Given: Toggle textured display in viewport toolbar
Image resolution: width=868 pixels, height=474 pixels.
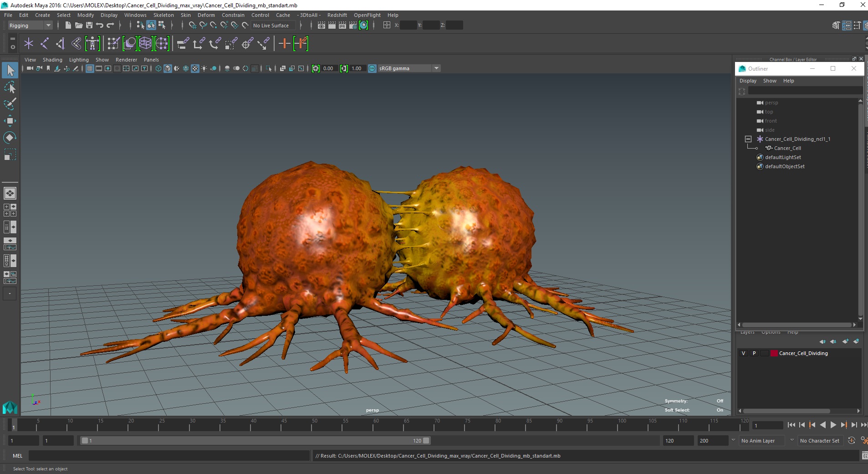Looking at the screenshot, I should pyautogui.click(x=195, y=68).
